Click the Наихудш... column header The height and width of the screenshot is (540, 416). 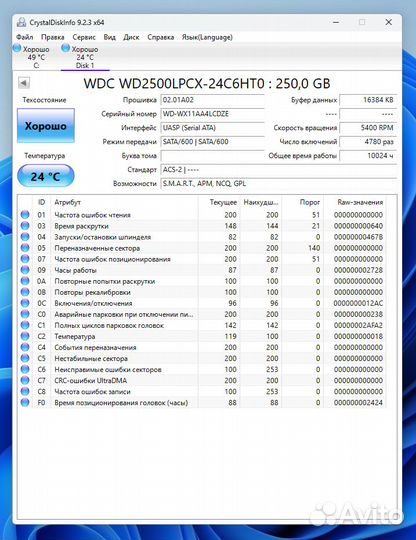pos(261,202)
